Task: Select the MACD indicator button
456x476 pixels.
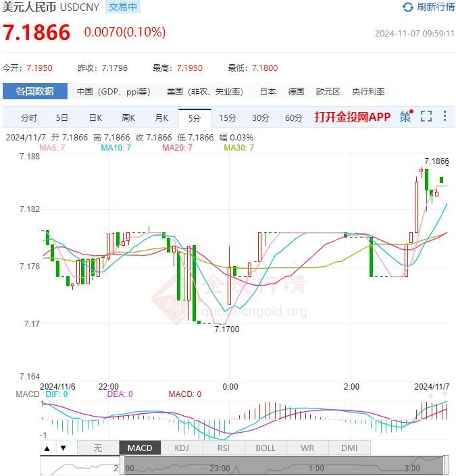Action: (140, 448)
